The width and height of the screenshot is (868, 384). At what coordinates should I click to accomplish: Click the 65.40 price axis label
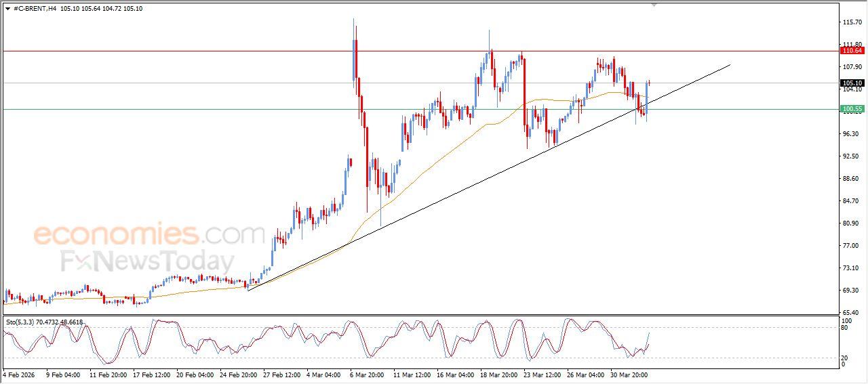(851, 312)
